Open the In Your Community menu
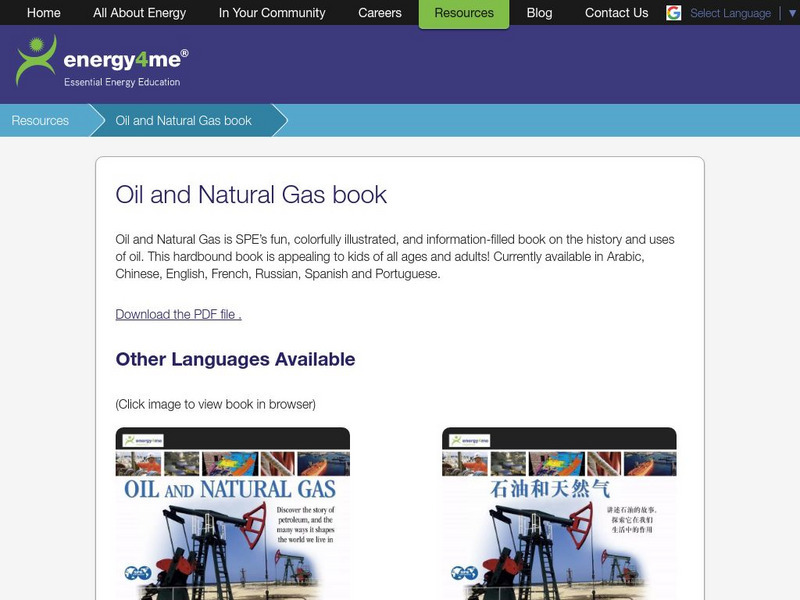The width and height of the screenshot is (800, 600). tap(272, 13)
